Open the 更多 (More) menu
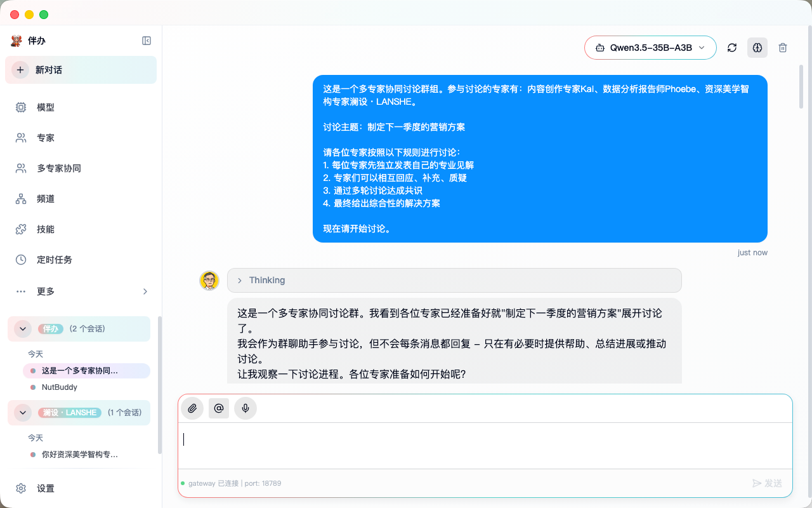The image size is (812, 508). click(44, 291)
